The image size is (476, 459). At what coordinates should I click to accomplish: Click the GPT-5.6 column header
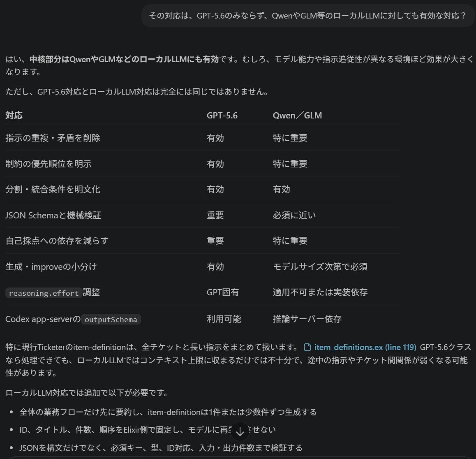click(x=222, y=116)
